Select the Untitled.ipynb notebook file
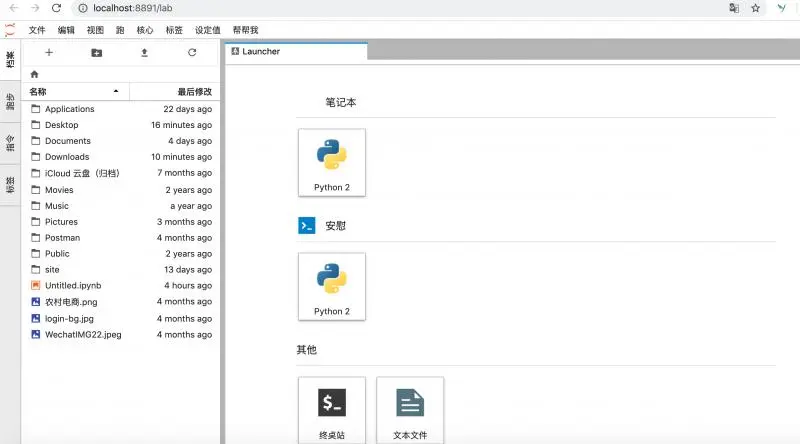The height and width of the screenshot is (444, 800). (121, 285)
